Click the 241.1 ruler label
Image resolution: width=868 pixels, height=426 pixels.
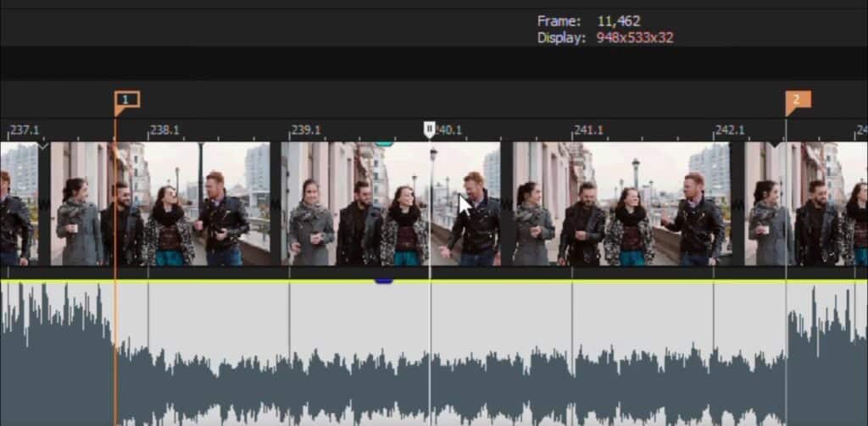click(588, 130)
